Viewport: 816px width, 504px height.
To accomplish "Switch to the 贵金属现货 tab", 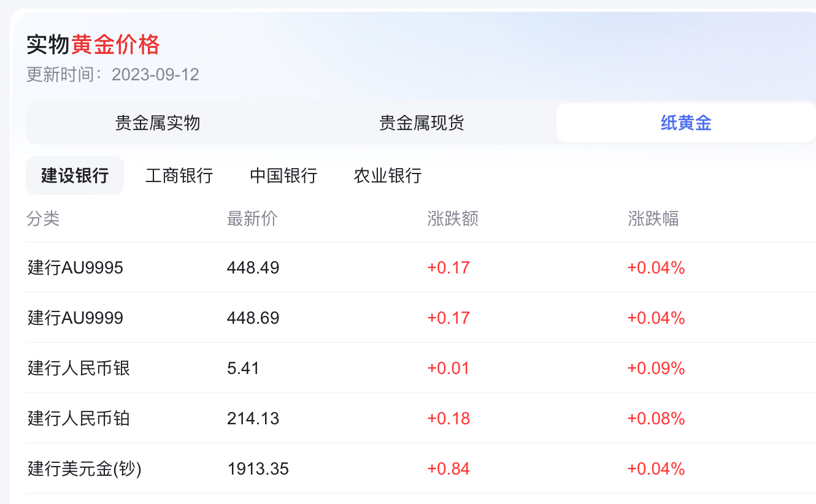I will [421, 123].
